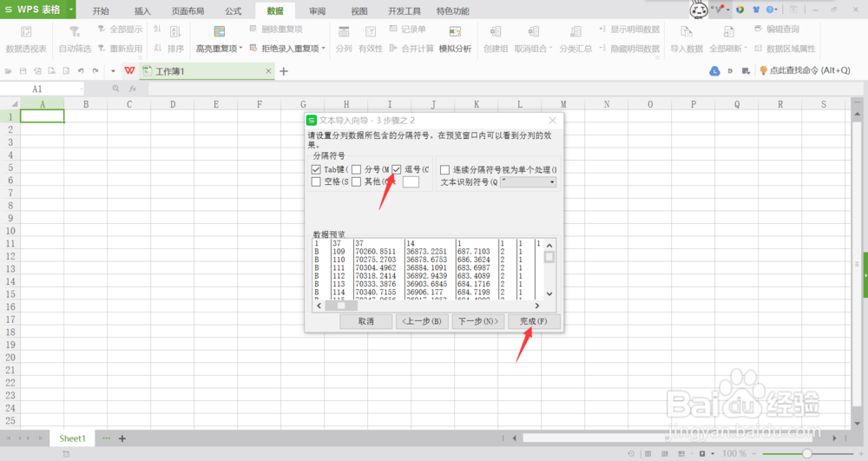Click the fx insert function icon
This screenshot has width=868, height=461.
coord(132,89)
